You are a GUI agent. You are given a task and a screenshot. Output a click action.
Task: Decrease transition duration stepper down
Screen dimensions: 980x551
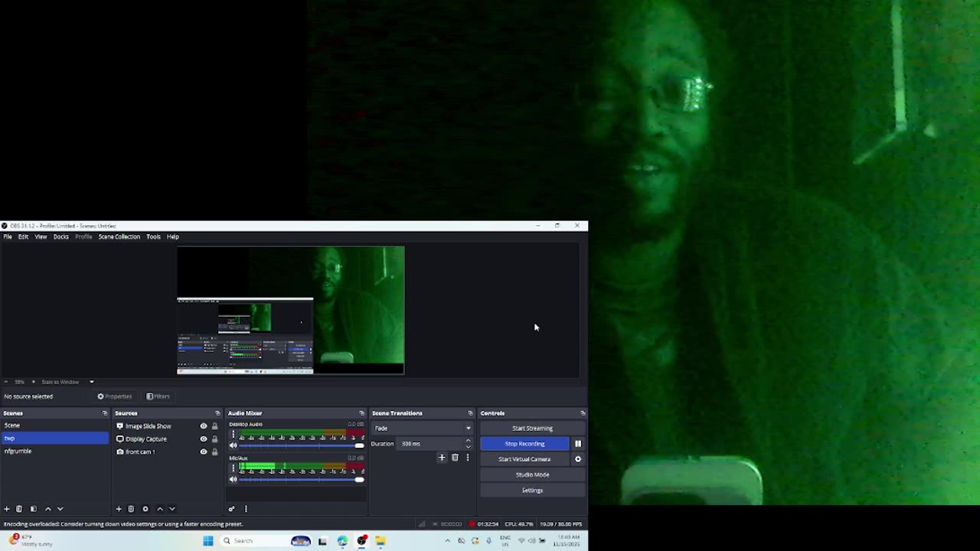coord(469,447)
